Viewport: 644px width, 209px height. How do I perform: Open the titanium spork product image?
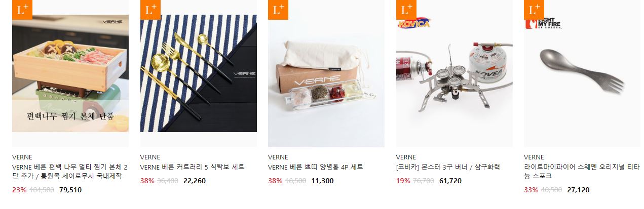pyautogui.click(x=582, y=73)
